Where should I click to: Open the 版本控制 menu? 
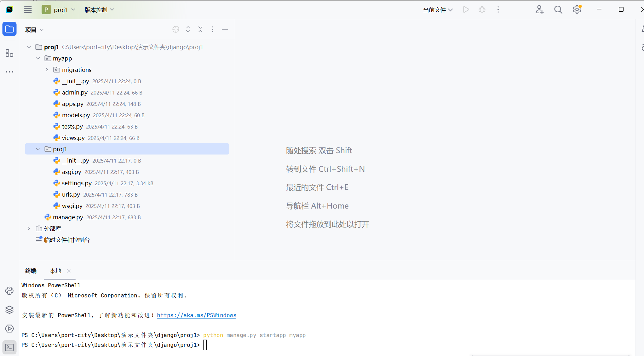coord(99,9)
